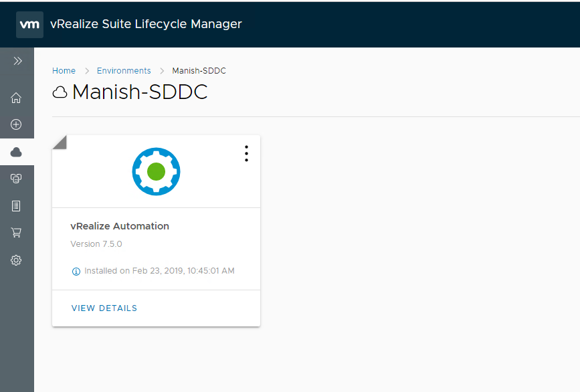
Task: Open the Requests list icon in sidebar
Action: (17, 206)
